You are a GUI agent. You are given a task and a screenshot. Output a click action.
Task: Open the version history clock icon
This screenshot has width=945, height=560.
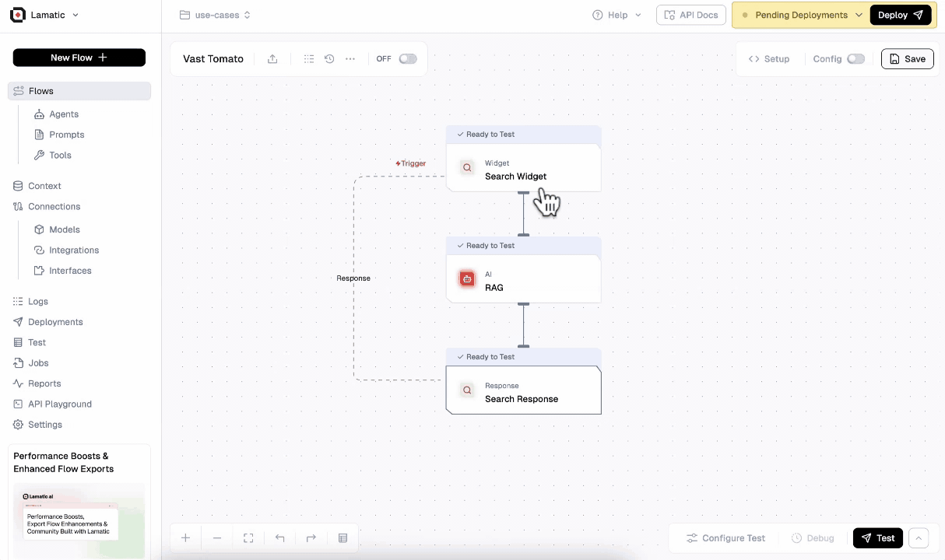click(329, 59)
